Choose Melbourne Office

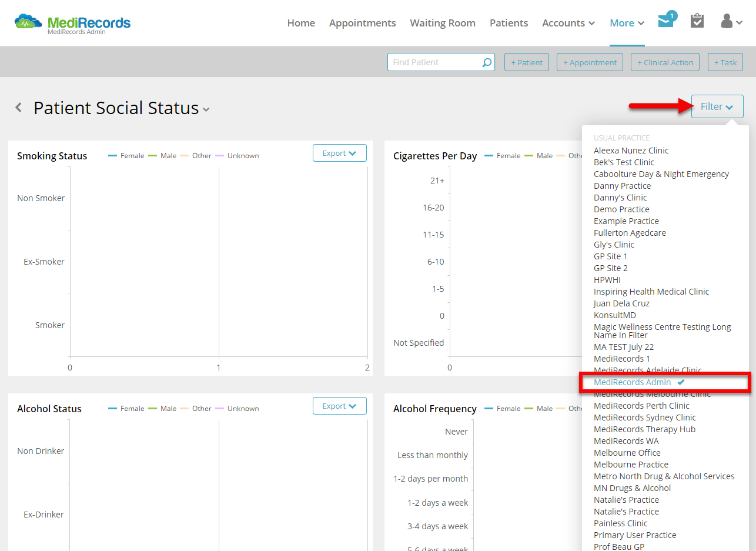click(x=627, y=453)
